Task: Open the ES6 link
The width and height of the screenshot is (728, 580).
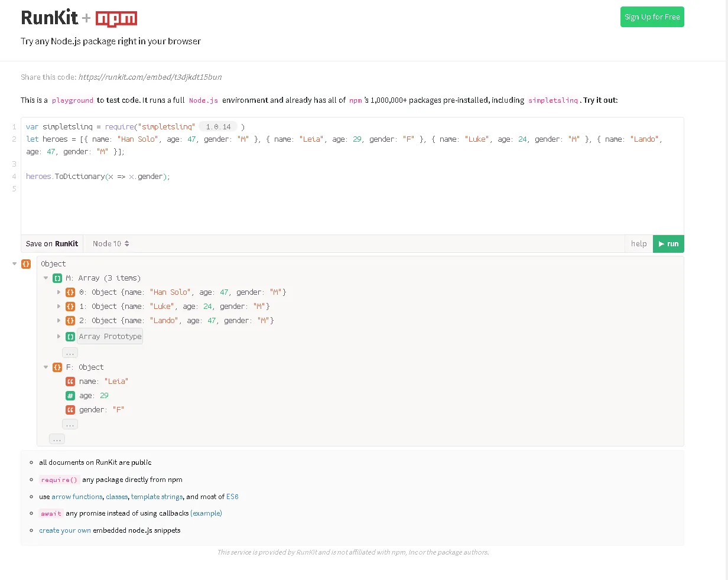Action: [x=232, y=497]
